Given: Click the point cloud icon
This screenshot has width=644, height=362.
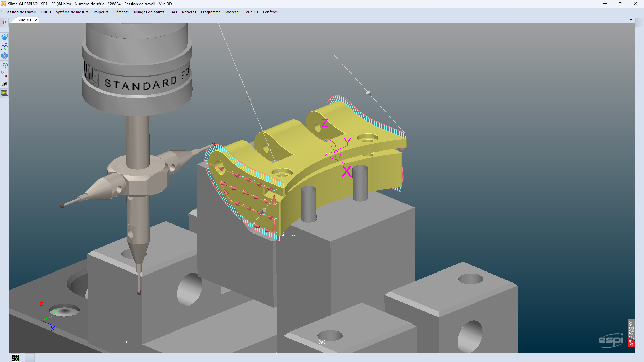Looking at the screenshot, I should (4, 65).
